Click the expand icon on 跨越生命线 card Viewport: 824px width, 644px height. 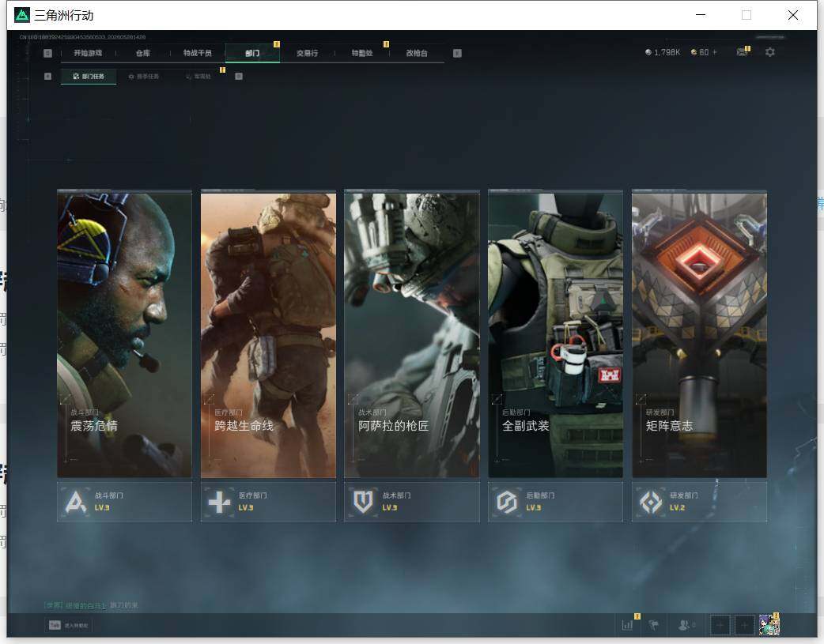click(209, 399)
